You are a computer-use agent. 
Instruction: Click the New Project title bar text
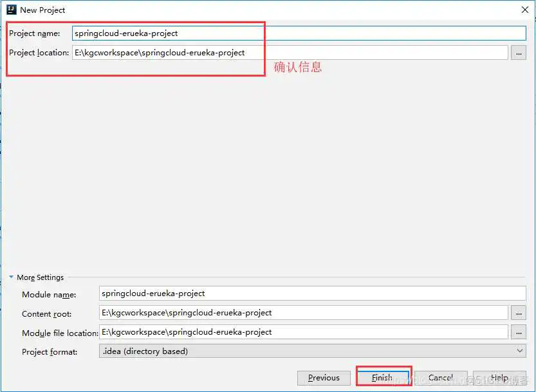click(42, 10)
